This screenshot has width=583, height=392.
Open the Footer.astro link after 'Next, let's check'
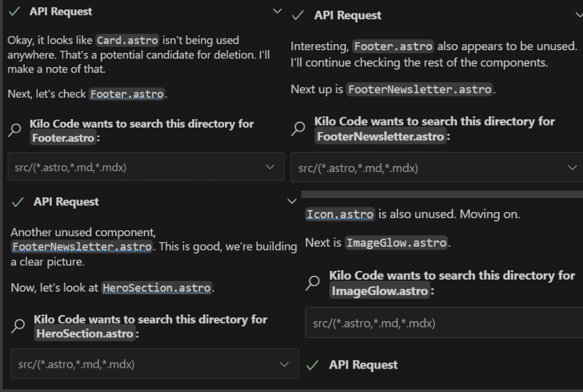[127, 94]
